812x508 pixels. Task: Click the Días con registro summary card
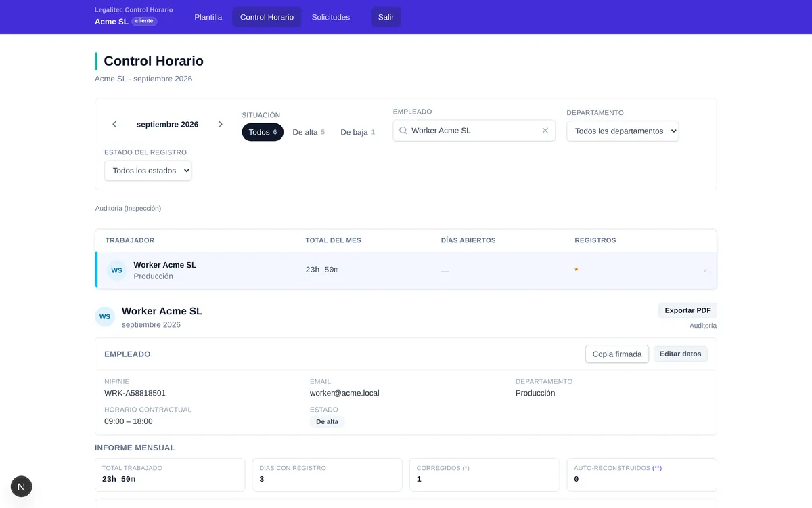(x=327, y=474)
